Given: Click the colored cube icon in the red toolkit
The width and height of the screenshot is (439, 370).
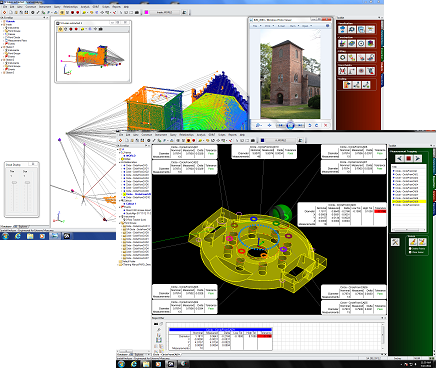Looking at the screenshot, I should (x=370, y=43).
